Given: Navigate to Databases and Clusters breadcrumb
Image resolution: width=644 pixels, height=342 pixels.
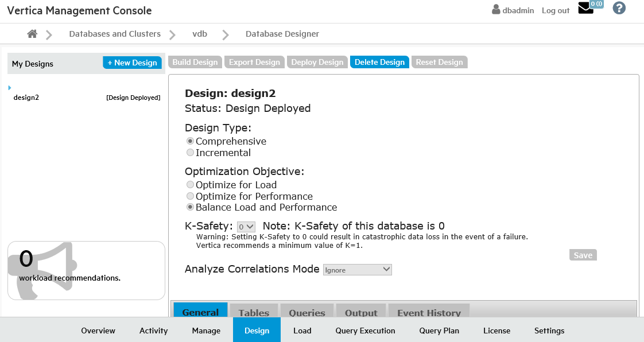Looking at the screenshot, I should [115, 34].
